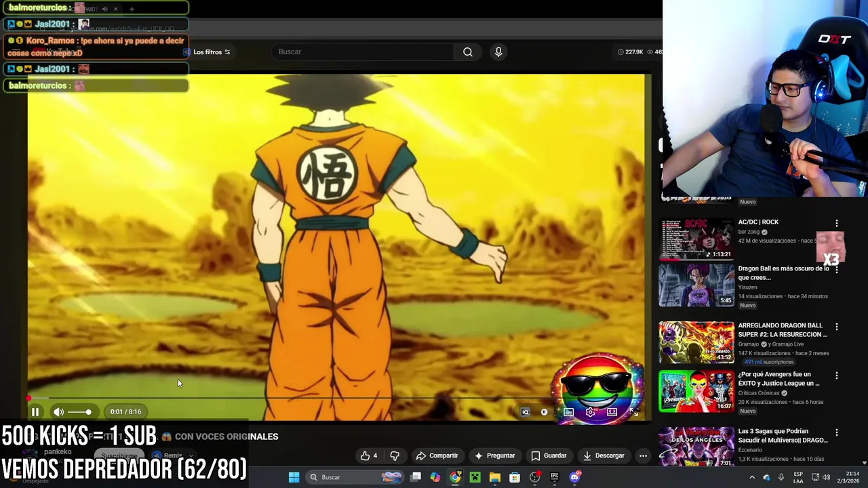Dislike the video with thumbs down

click(395, 455)
